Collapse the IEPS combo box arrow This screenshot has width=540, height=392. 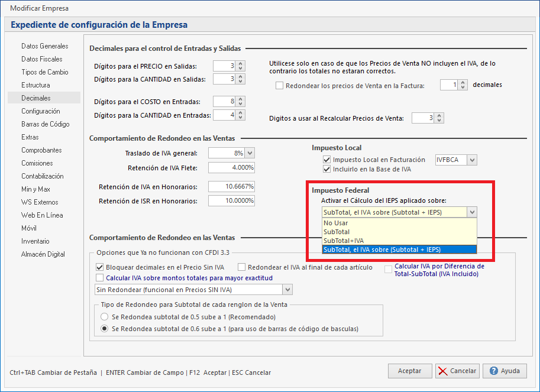click(x=471, y=212)
